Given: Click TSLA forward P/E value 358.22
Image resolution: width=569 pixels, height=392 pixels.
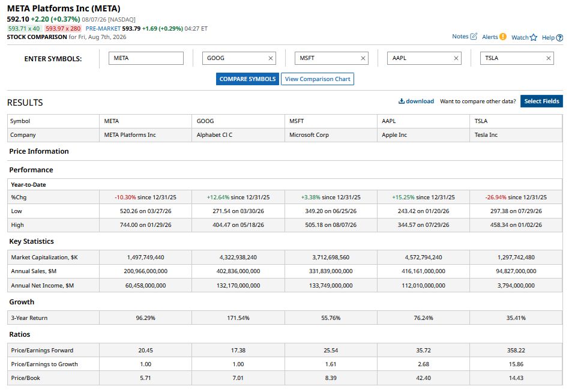Looking at the screenshot, I should 516,350.
